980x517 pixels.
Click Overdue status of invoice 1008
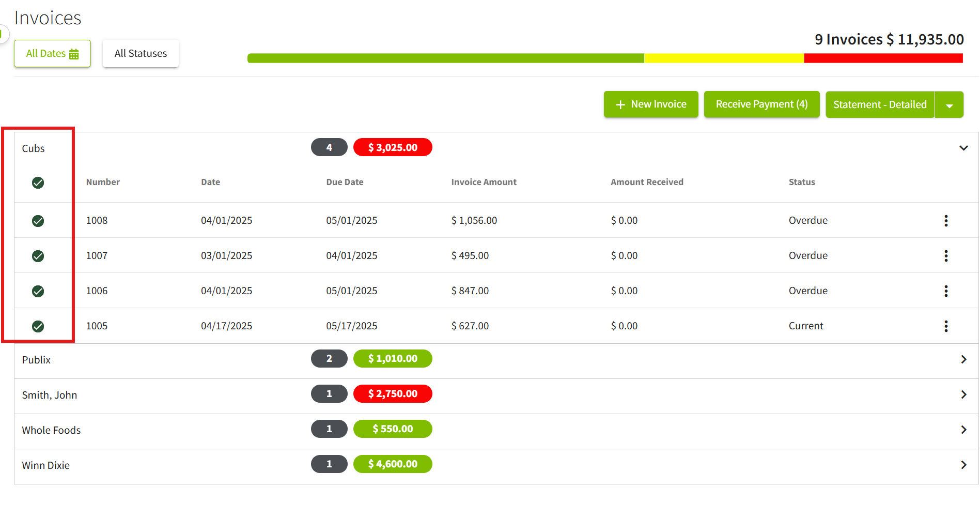tap(808, 220)
